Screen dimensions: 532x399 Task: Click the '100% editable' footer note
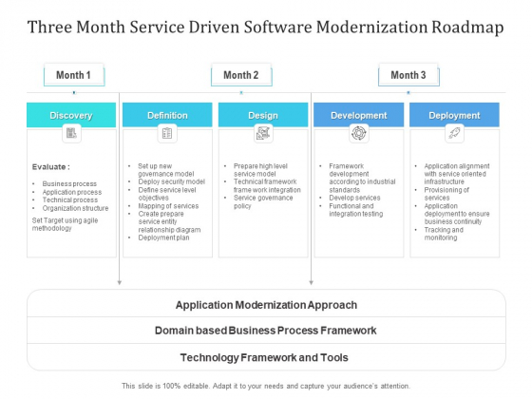(x=266, y=386)
